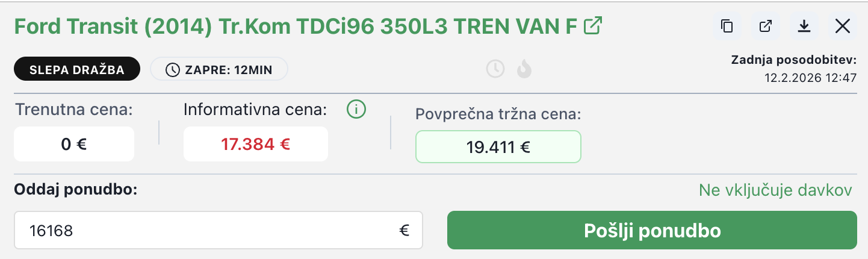The height and width of the screenshot is (259, 868).
Task: Close the auction panel with the X icon
Action: (842, 26)
